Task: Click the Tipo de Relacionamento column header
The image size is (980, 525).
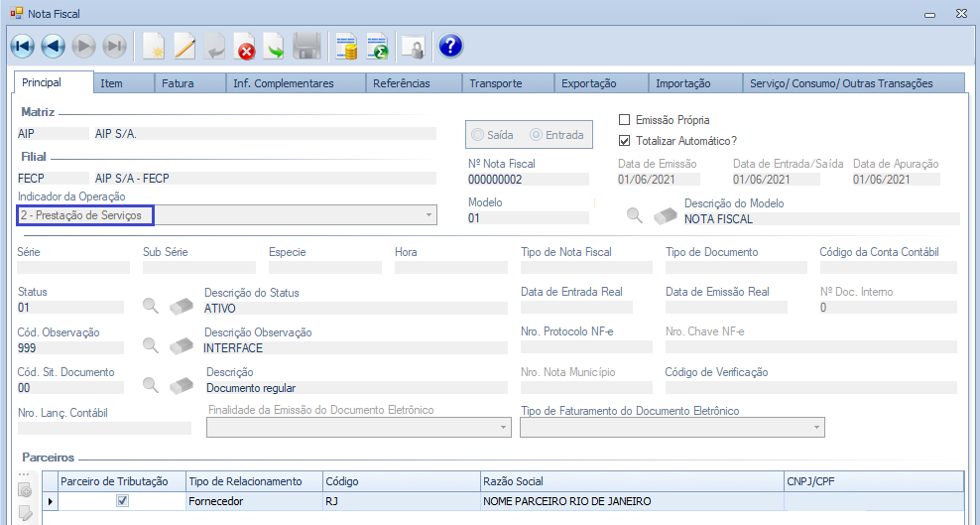Action: pyautogui.click(x=254, y=481)
